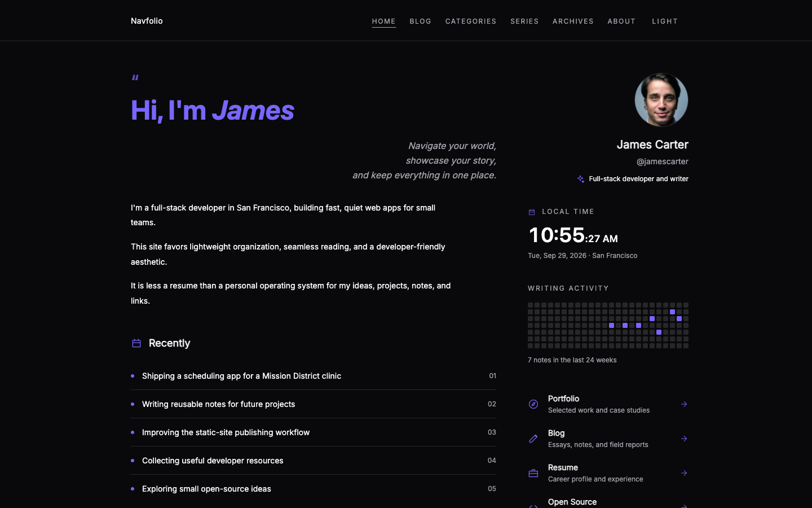Open post 'Improving the static-site publishing workflow'
812x508 pixels.
(x=314, y=432)
